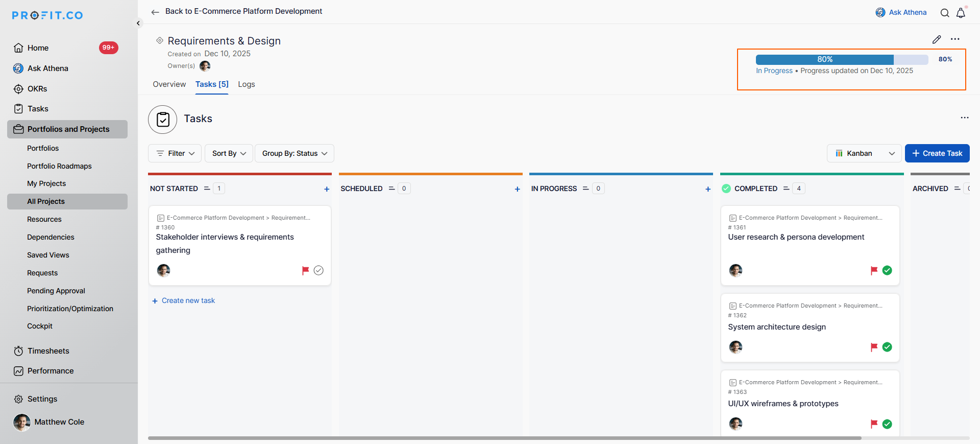
Task: Collapse the left sidebar arrow
Action: pyautogui.click(x=138, y=23)
